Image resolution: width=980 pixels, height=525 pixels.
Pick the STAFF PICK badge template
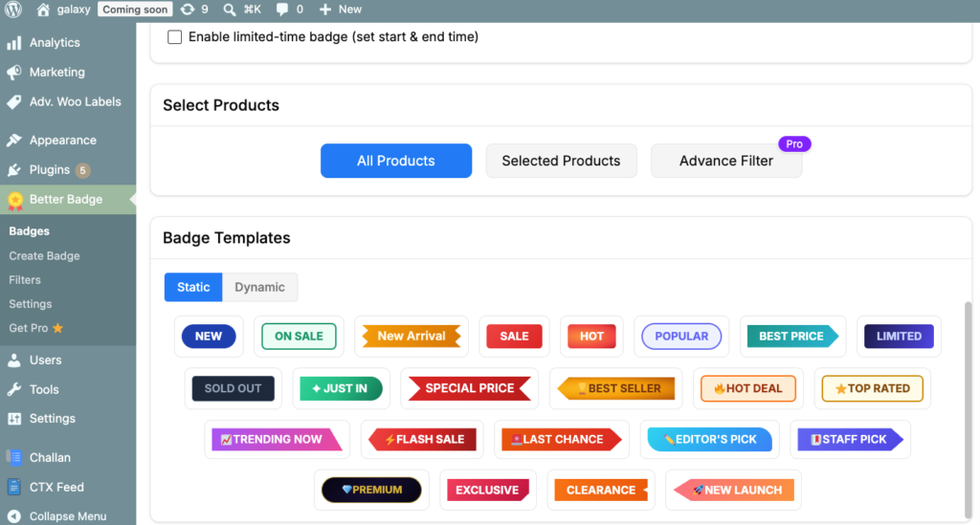point(850,440)
